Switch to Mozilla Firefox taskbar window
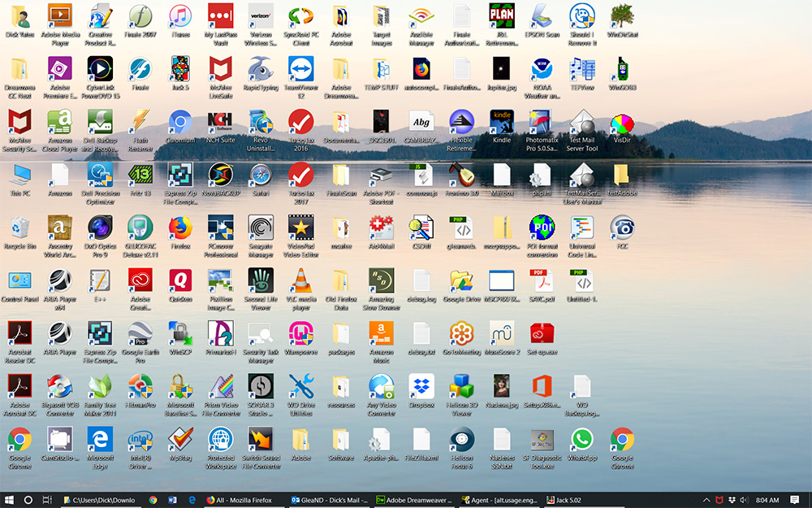Image resolution: width=812 pixels, height=508 pixels. 244,499
